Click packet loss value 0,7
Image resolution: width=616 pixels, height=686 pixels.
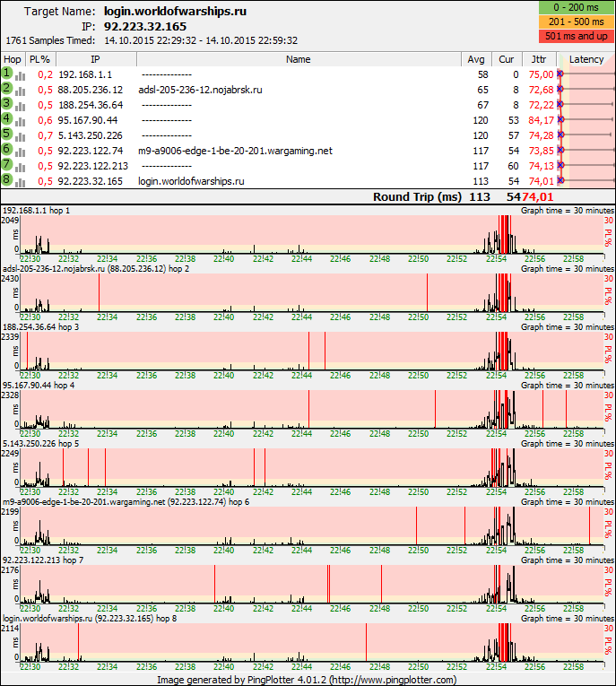(x=45, y=135)
